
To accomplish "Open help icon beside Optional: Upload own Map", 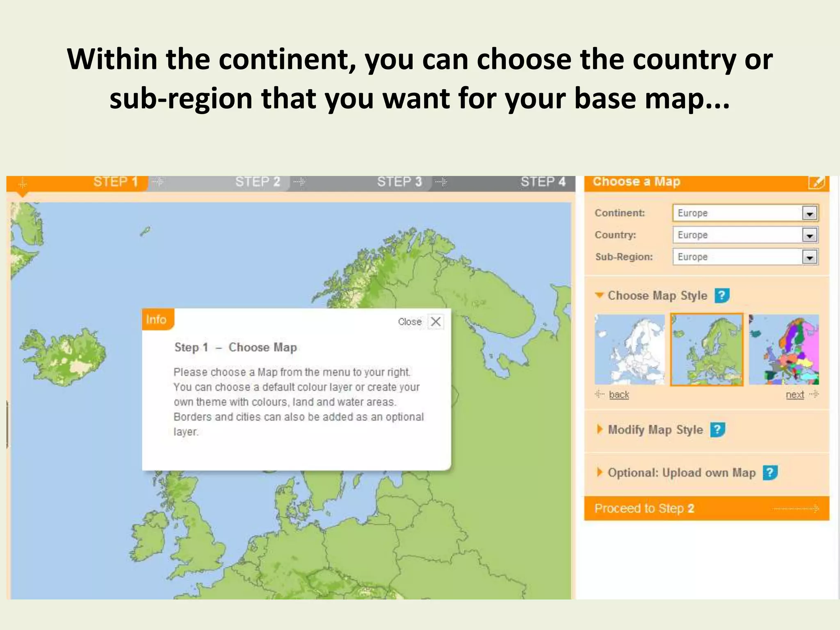I will (x=770, y=472).
